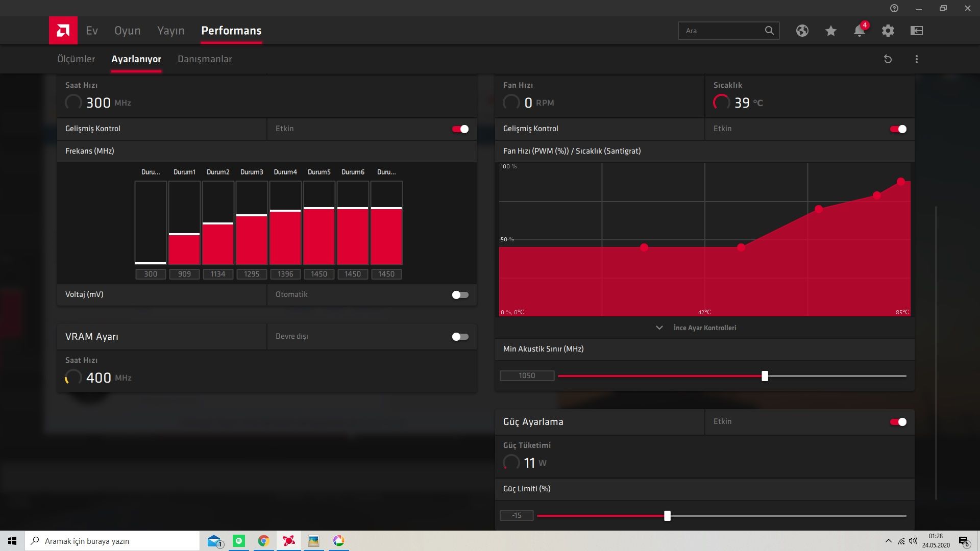Disable GPU Gelişmiş Kontrol toggle
The image size is (980, 551).
tap(460, 129)
